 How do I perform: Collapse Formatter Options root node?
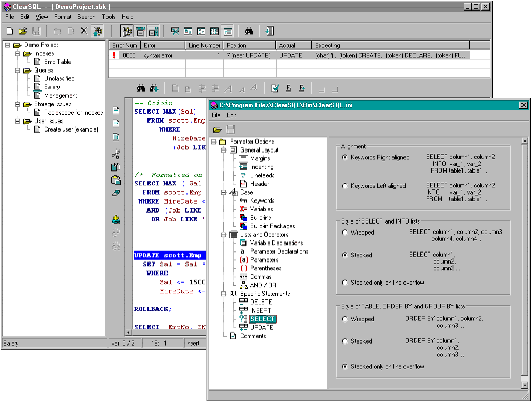coord(213,142)
